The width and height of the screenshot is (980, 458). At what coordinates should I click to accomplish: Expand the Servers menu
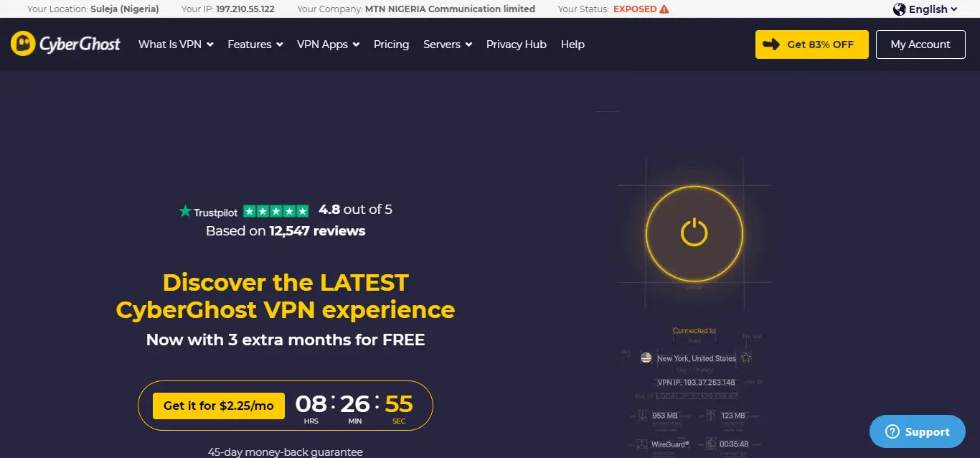coord(448,44)
